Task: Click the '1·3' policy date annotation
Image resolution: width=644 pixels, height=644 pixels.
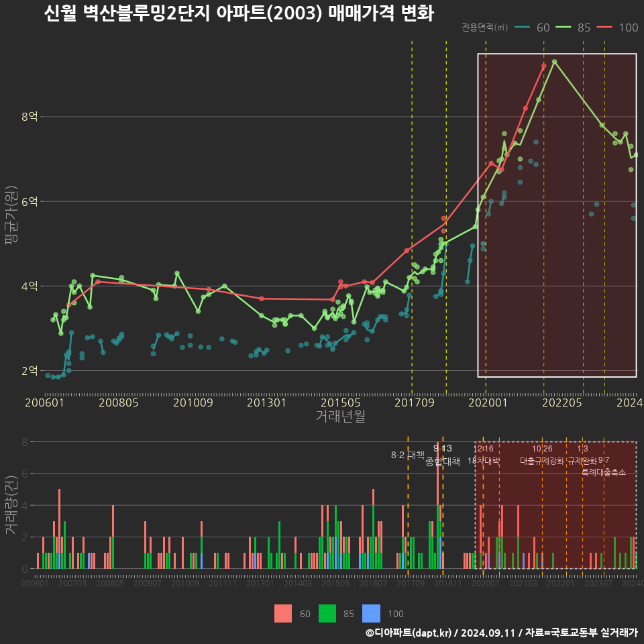Action: click(582, 449)
